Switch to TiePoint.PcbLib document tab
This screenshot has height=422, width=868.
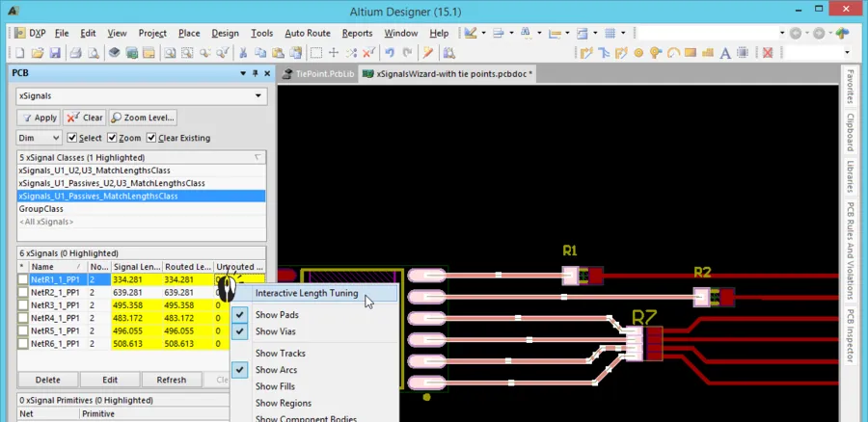(317, 73)
